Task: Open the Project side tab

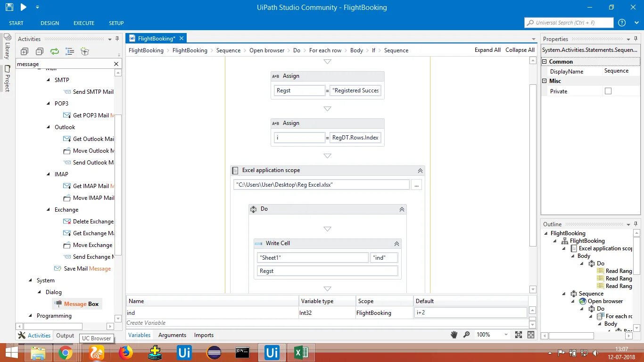Action: (7, 78)
